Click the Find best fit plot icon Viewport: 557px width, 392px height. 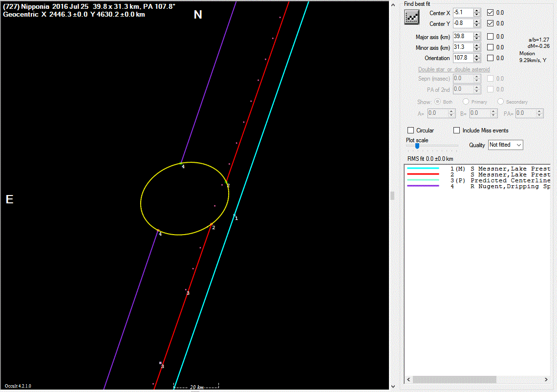tap(412, 17)
